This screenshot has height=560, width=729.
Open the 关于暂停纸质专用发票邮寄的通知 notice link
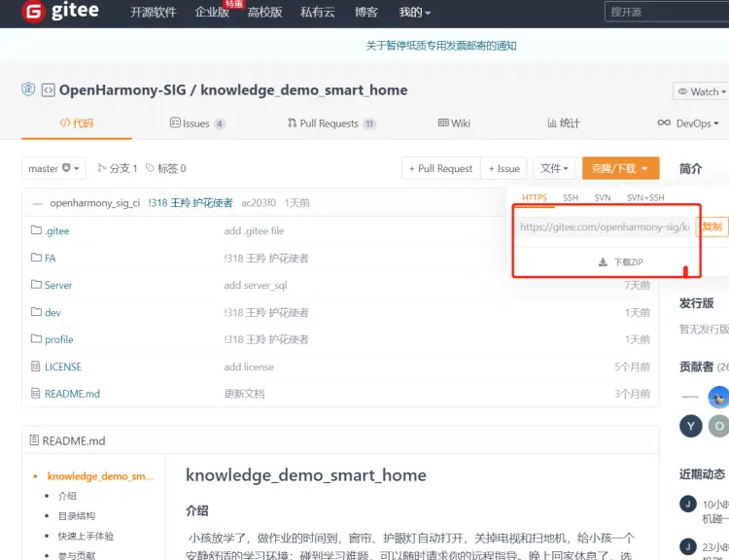(x=440, y=46)
